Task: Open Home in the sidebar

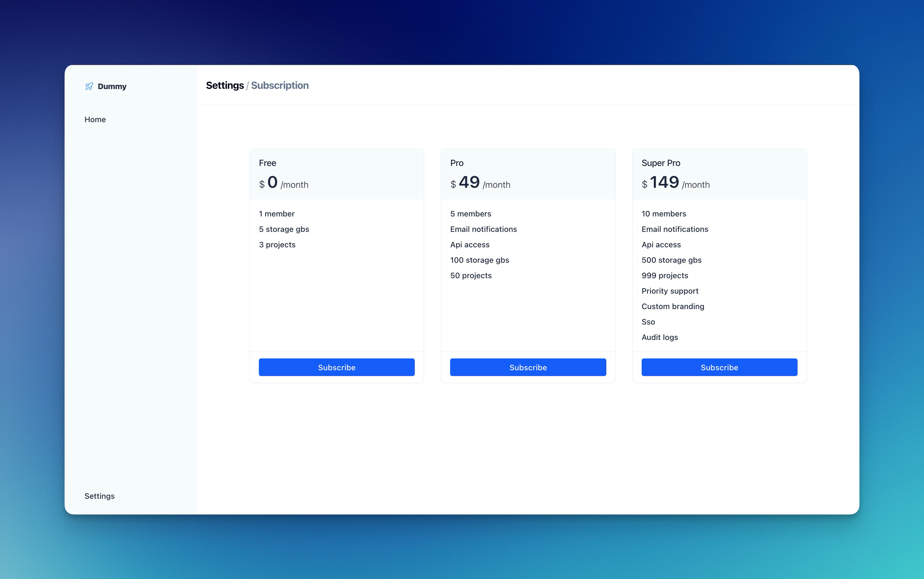Action: point(95,119)
